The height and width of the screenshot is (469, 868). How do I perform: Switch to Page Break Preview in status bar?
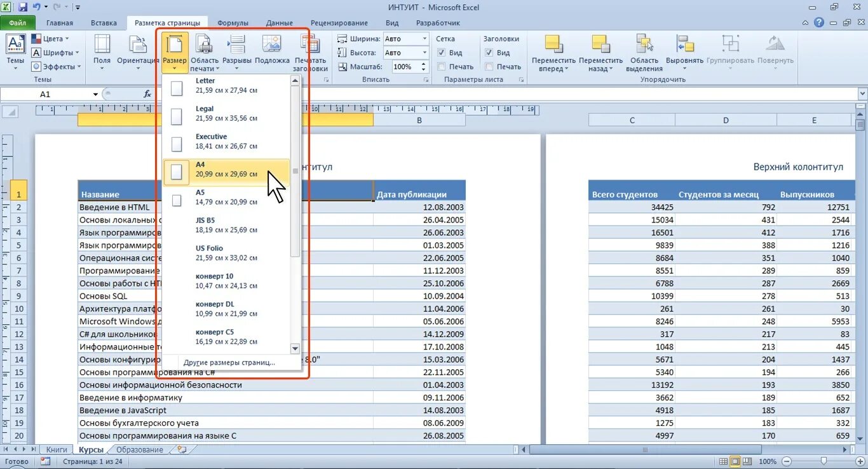(x=747, y=461)
